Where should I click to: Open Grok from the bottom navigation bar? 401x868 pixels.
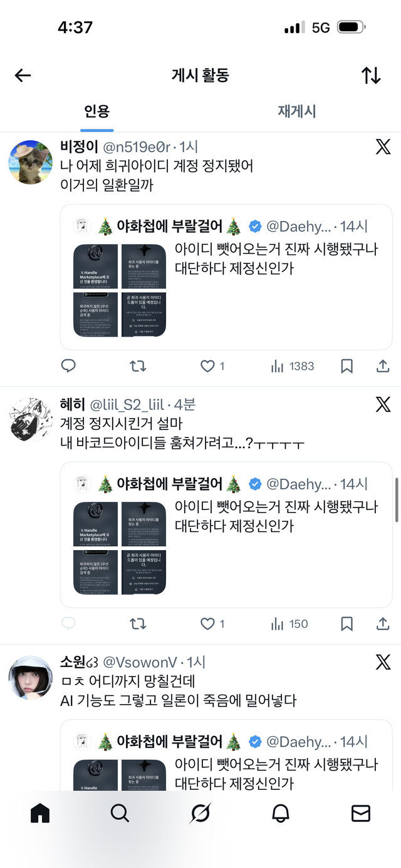tap(200, 813)
